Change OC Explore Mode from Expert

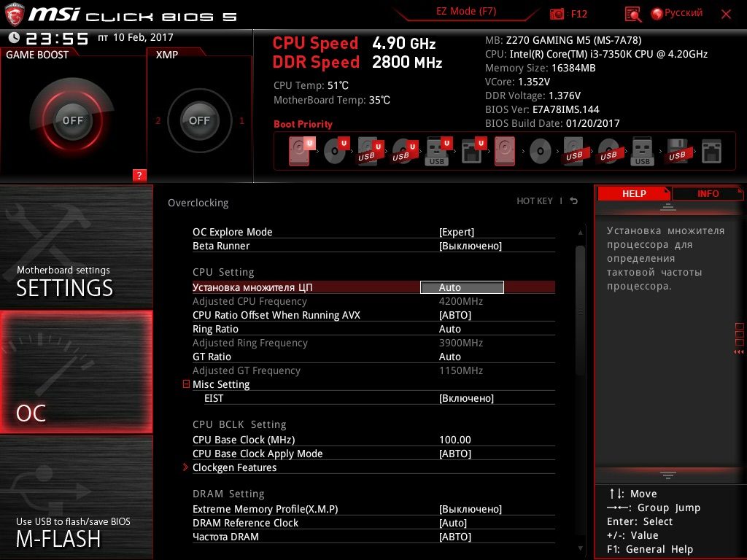click(x=457, y=232)
